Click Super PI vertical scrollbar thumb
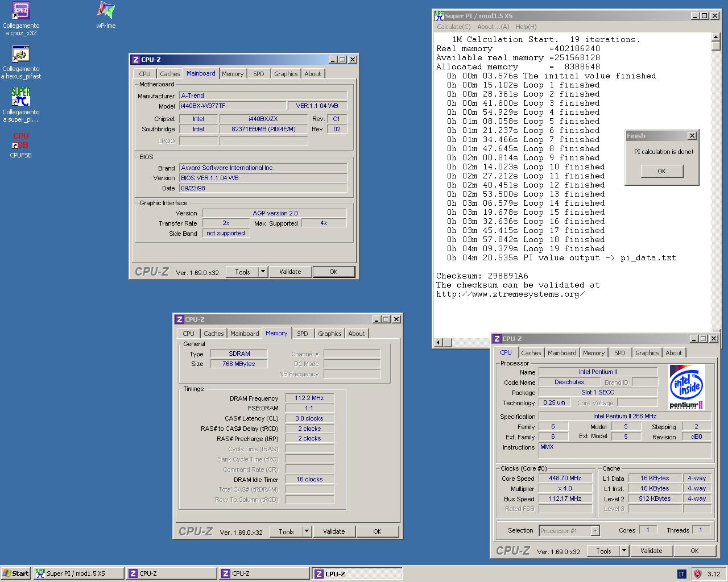Screen dimensions: 728x582 click(x=716, y=47)
